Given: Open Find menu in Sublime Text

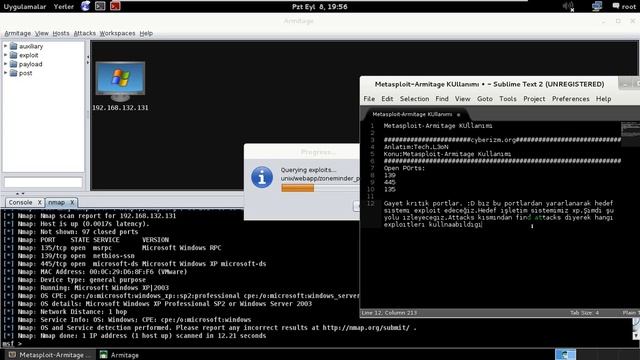Looking at the screenshot, I should click(442, 99).
